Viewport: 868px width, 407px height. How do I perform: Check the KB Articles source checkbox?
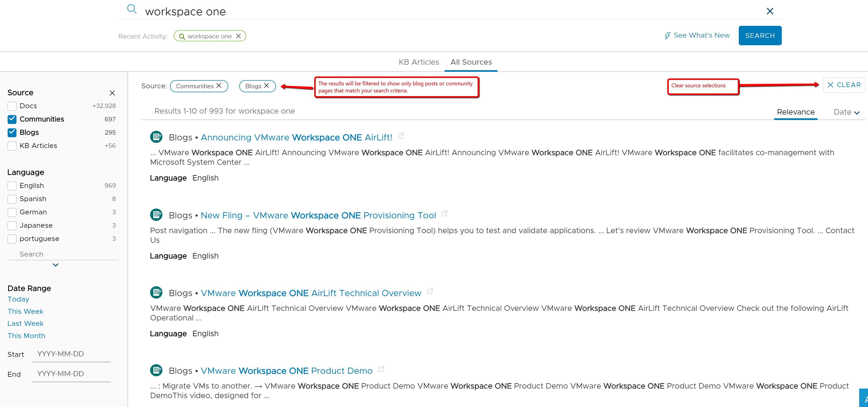coord(12,146)
